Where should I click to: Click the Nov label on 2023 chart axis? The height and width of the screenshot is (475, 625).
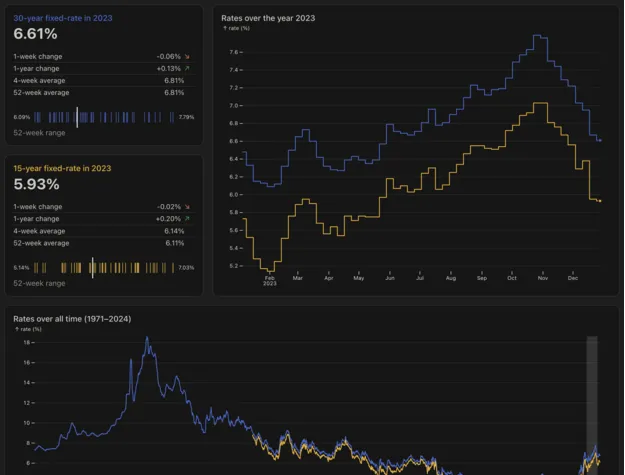[x=542, y=277]
